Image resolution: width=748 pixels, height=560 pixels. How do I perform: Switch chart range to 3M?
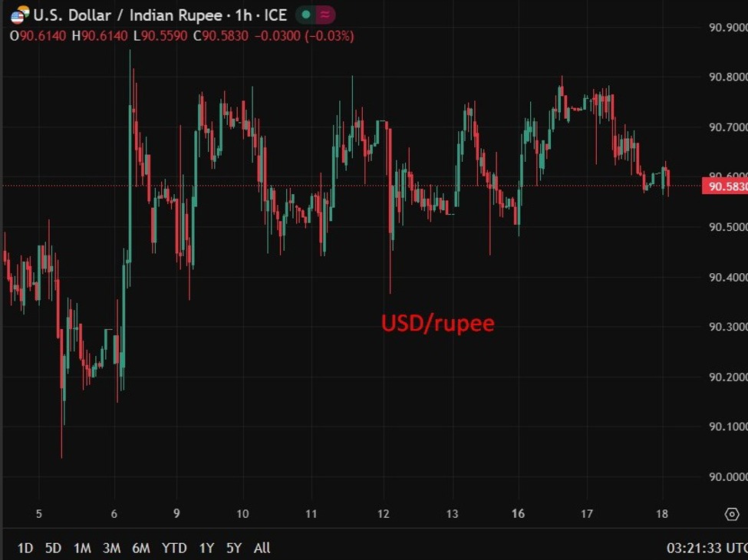111,548
